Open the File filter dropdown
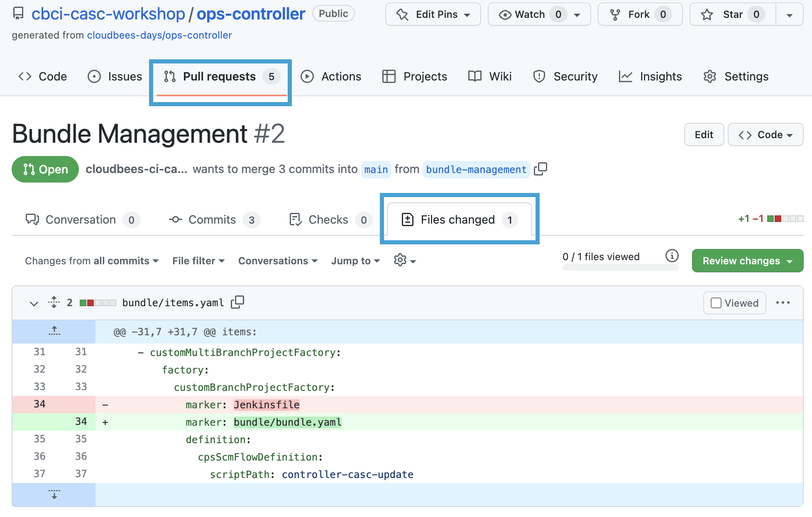Viewport: 812px width, 517px height. click(x=198, y=261)
